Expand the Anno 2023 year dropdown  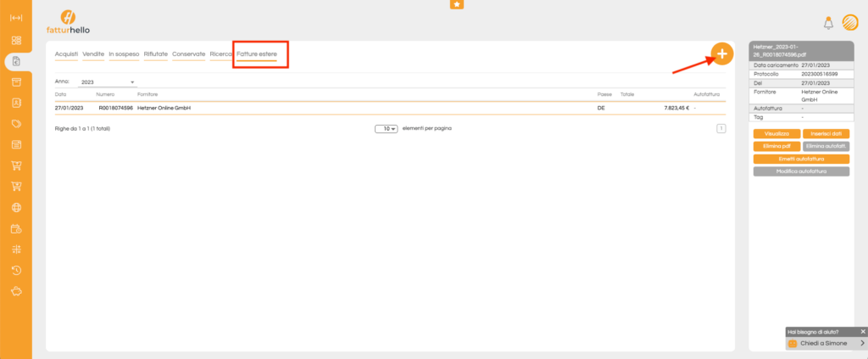[x=107, y=82]
